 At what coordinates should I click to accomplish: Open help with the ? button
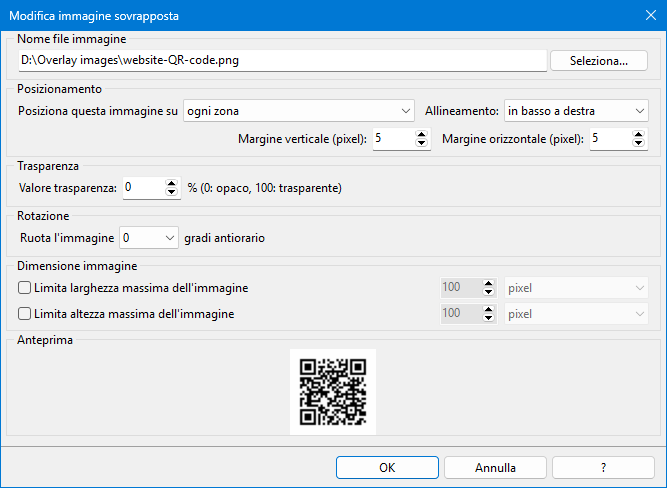point(603,468)
